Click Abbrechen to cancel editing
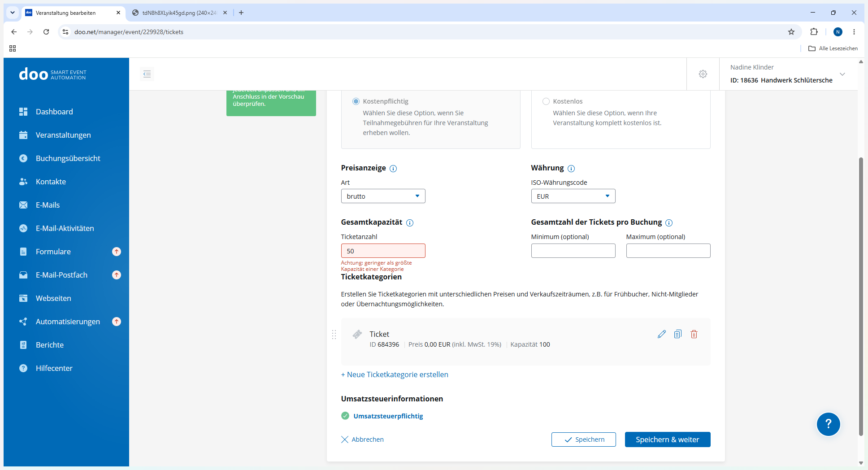Screen dimensions: 868x470 pyautogui.click(x=362, y=440)
